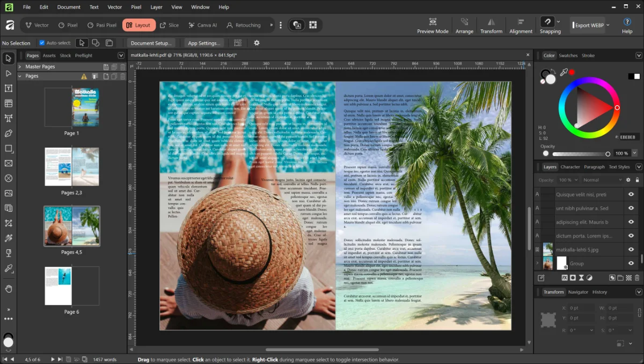Toggle the Auto-select checkbox
Viewport: 644px width, 364px height.
(42, 43)
